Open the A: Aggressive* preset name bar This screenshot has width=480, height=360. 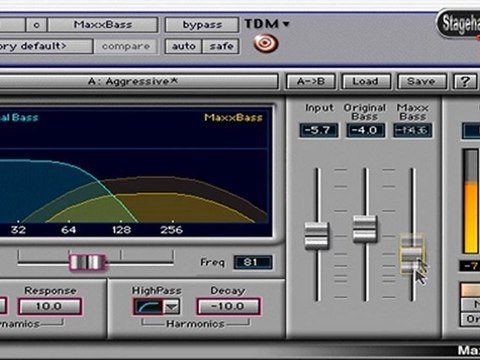tap(138, 82)
